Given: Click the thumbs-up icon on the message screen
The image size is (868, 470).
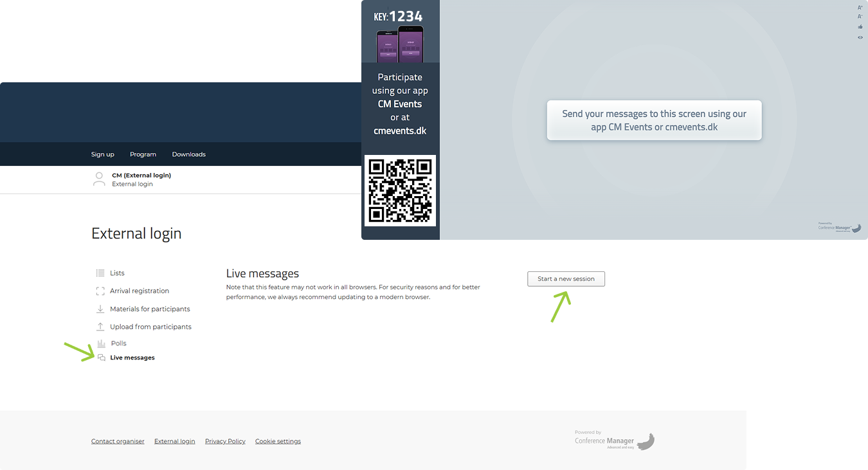Looking at the screenshot, I should (860, 27).
